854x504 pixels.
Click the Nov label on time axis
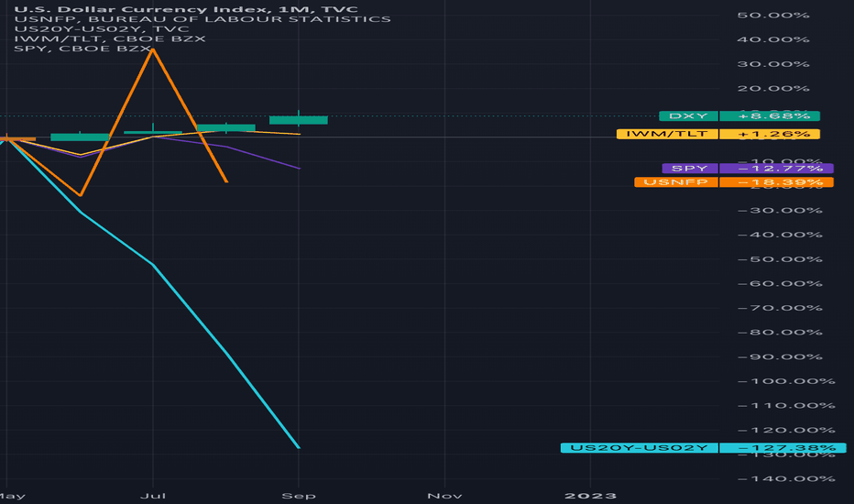(x=445, y=496)
